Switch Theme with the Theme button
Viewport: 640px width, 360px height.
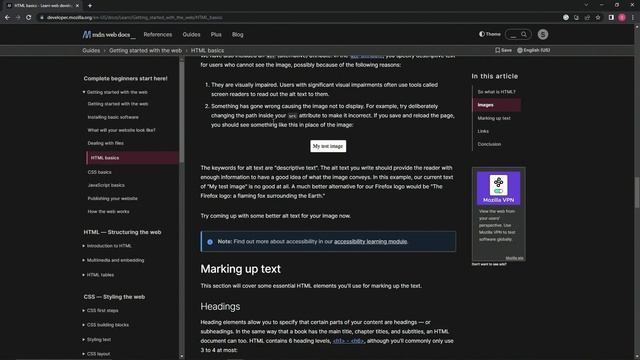point(489,34)
